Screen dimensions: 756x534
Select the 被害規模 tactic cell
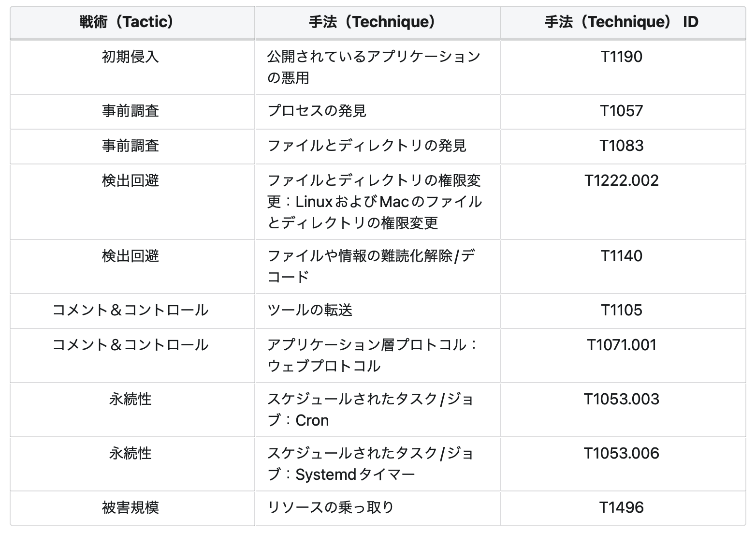pos(131,508)
